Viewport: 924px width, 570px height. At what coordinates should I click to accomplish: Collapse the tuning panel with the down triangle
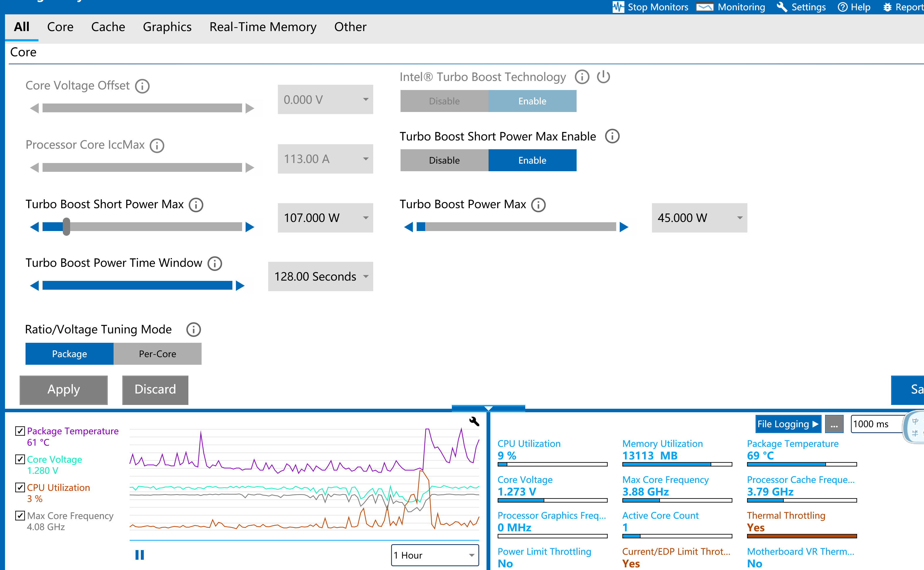pos(488,408)
